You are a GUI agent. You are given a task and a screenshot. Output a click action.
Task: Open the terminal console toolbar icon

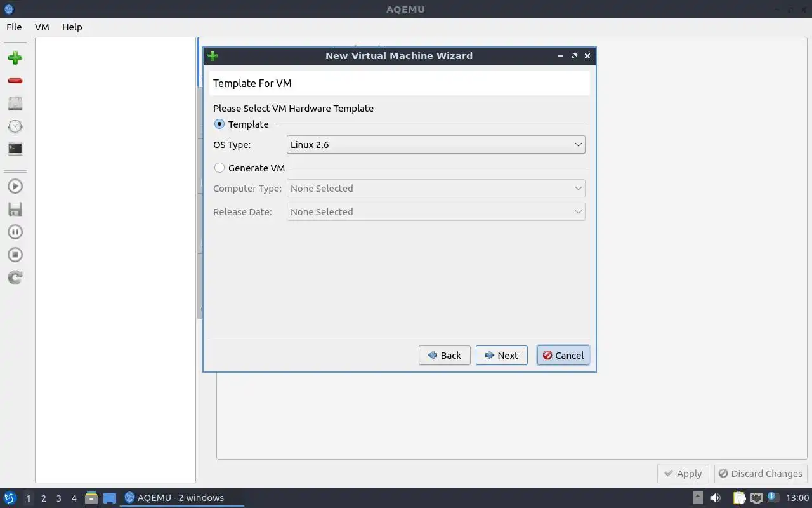click(x=15, y=149)
